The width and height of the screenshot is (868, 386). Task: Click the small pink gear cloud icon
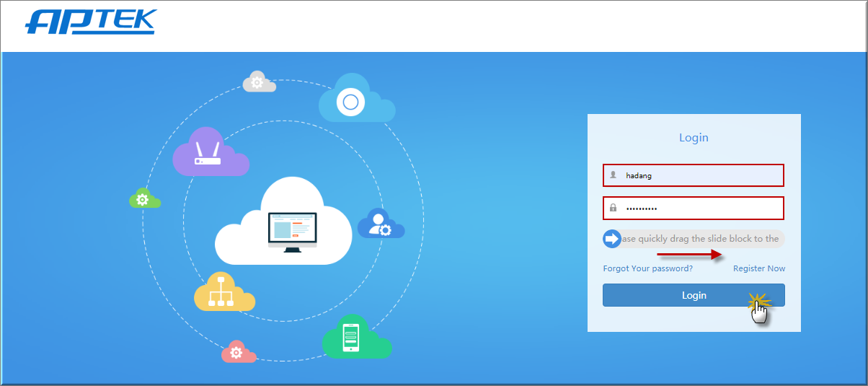tap(239, 351)
